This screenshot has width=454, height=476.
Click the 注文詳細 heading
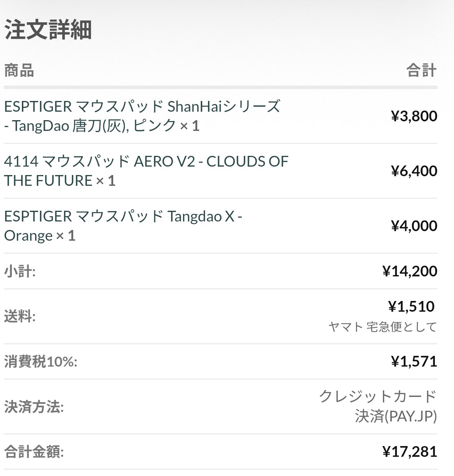[48, 30]
